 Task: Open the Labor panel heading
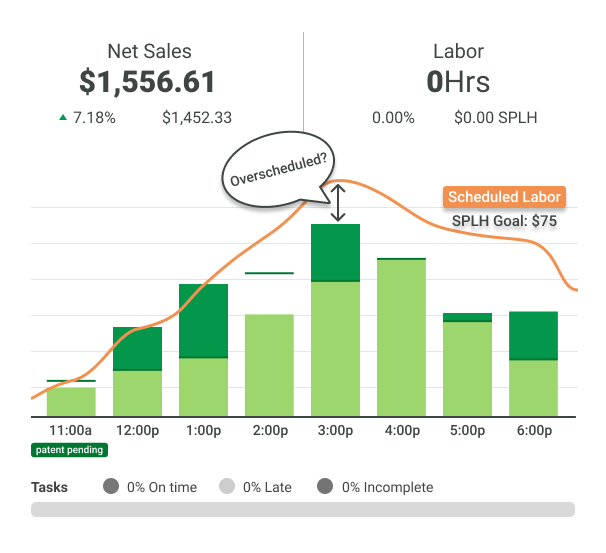click(458, 51)
